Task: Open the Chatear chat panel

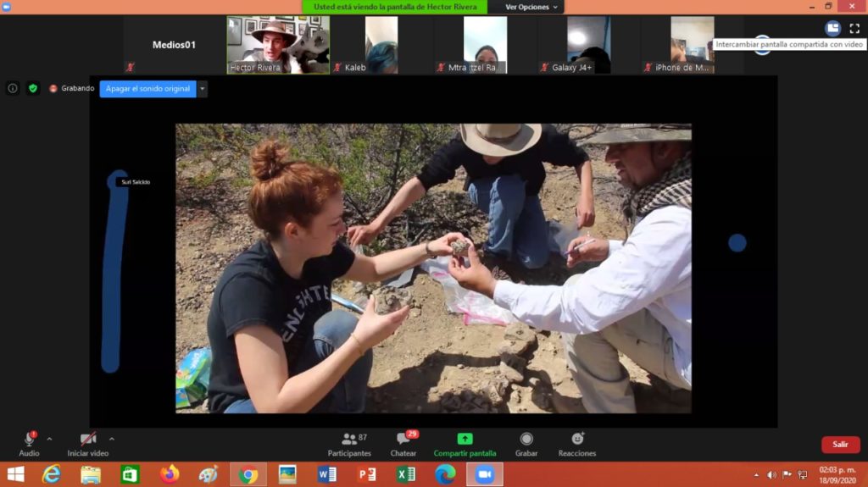Action: point(403,445)
